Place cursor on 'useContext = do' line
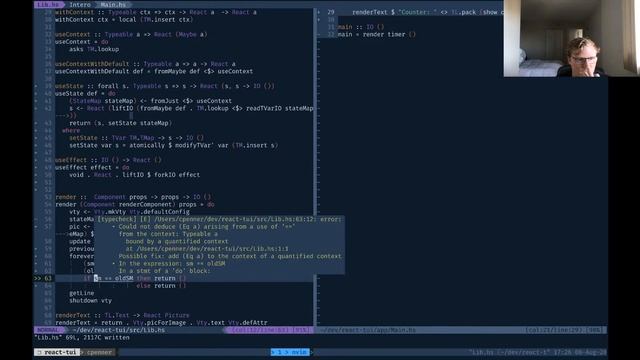Viewport: 640px width, 360px height. pyautogui.click(x=82, y=42)
